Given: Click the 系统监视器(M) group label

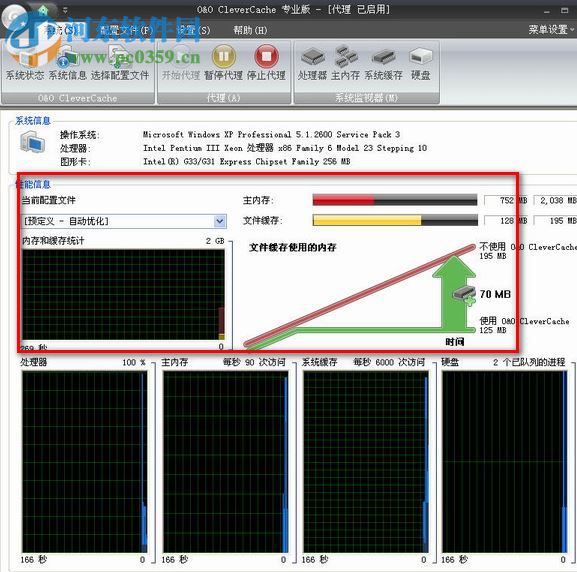Looking at the screenshot, I should click(x=366, y=98).
